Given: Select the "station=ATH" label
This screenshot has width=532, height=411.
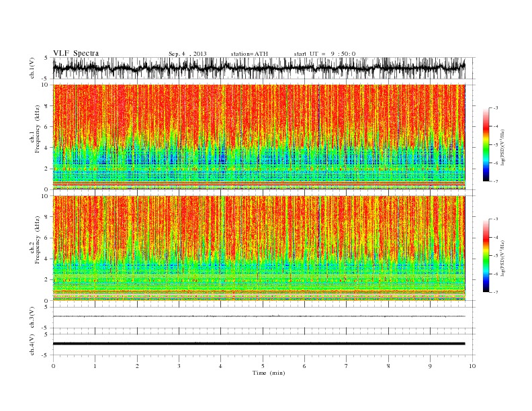Looking at the screenshot, I should (x=249, y=54).
